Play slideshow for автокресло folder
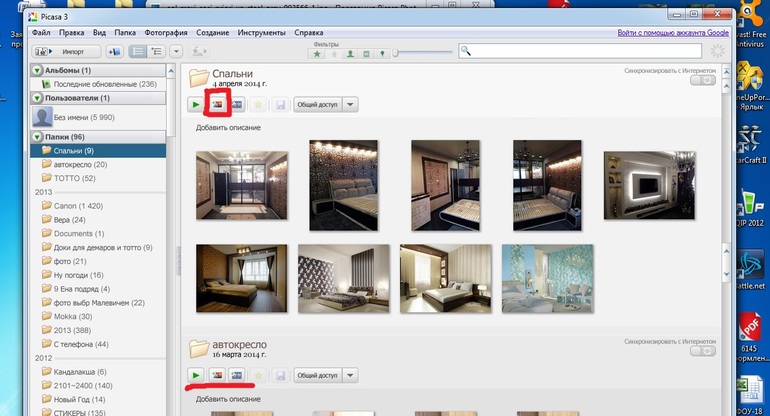Viewport: 770px width, 416px height. (x=195, y=375)
